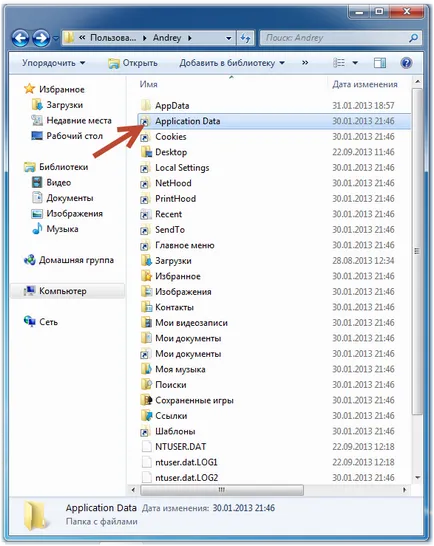
Task: Open the Упорядочить menu
Action: tap(53, 63)
